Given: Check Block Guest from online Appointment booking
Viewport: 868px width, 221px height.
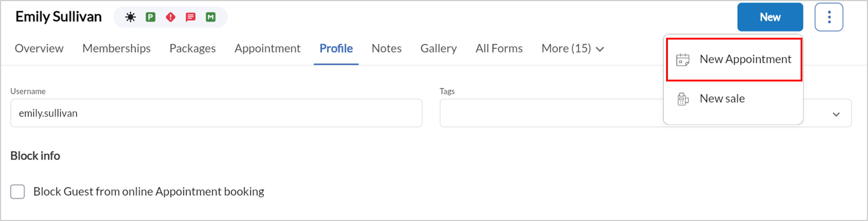Looking at the screenshot, I should [17, 191].
